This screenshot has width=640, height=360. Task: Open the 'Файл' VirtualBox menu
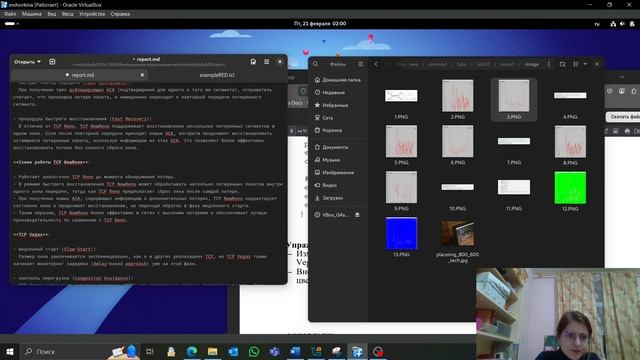click(x=10, y=14)
